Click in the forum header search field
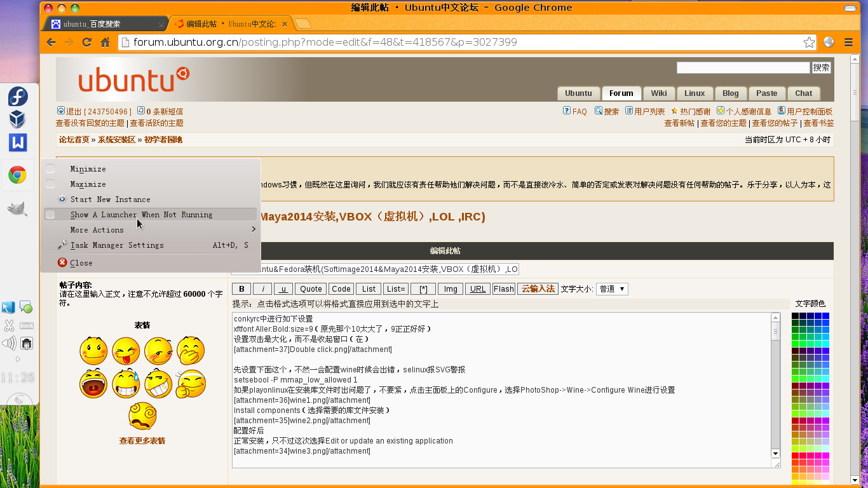The width and height of the screenshot is (868, 488). click(743, 67)
